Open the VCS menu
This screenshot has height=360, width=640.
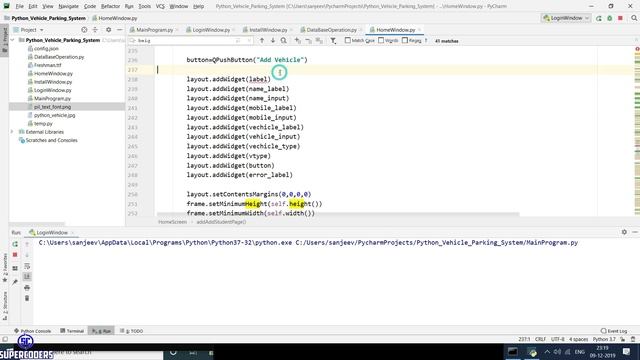click(x=160, y=7)
